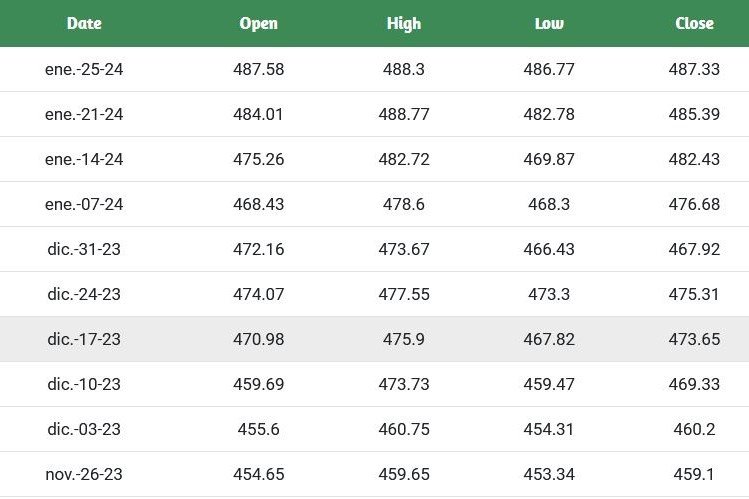Click High value 477.55
This screenshot has width=749, height=499.
(x=404, y=294)
